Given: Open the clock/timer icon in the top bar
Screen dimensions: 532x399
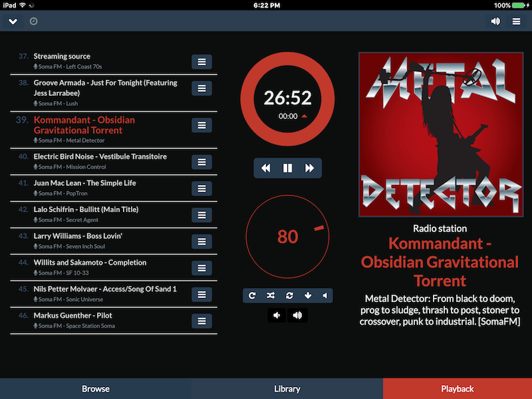Looking at the screenshot, I should pos(33,21).
